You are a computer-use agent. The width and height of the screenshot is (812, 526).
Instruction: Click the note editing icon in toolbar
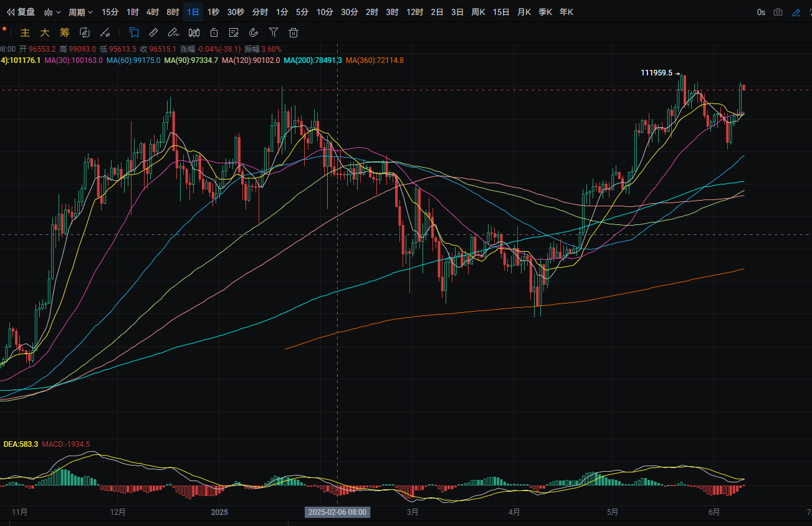pos(234,32)
